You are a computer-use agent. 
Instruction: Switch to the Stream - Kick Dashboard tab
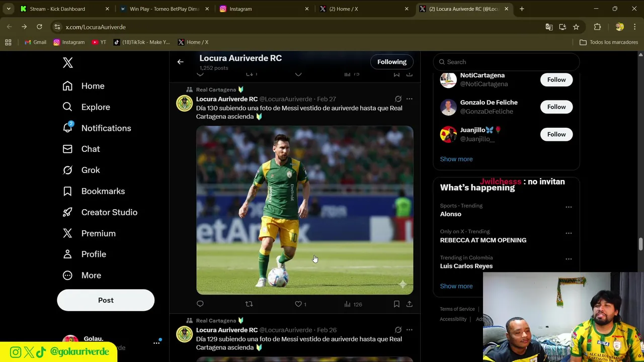pos(64,9)
